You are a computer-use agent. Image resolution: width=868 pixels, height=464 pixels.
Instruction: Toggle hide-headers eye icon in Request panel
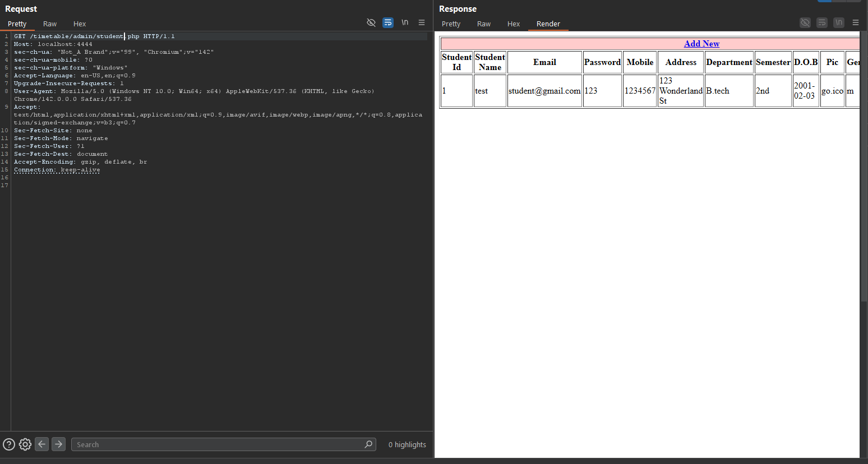(x=371, y=23)
